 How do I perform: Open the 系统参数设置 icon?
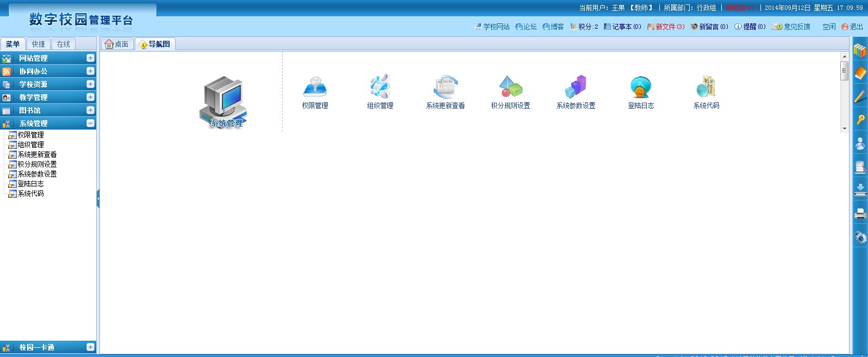[576, 87]
